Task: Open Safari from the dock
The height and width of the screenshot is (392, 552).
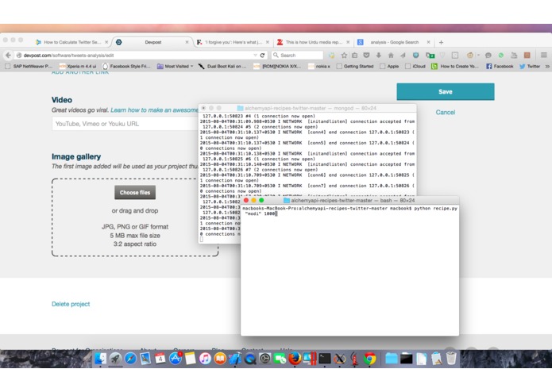Action: point(130,359)
